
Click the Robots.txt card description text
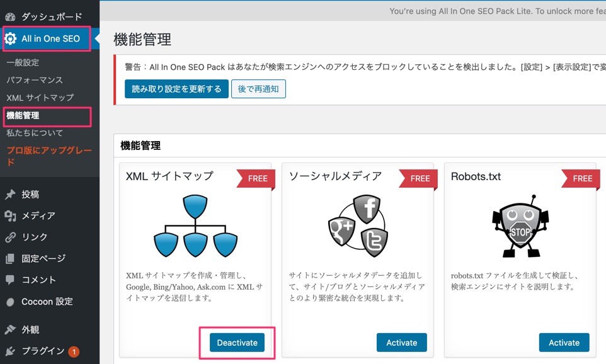(515, 281)
